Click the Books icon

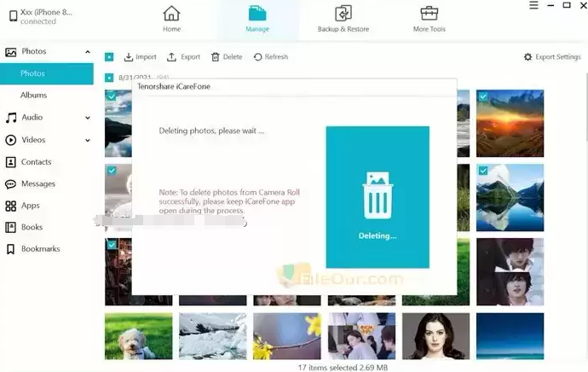pos(11,227)
